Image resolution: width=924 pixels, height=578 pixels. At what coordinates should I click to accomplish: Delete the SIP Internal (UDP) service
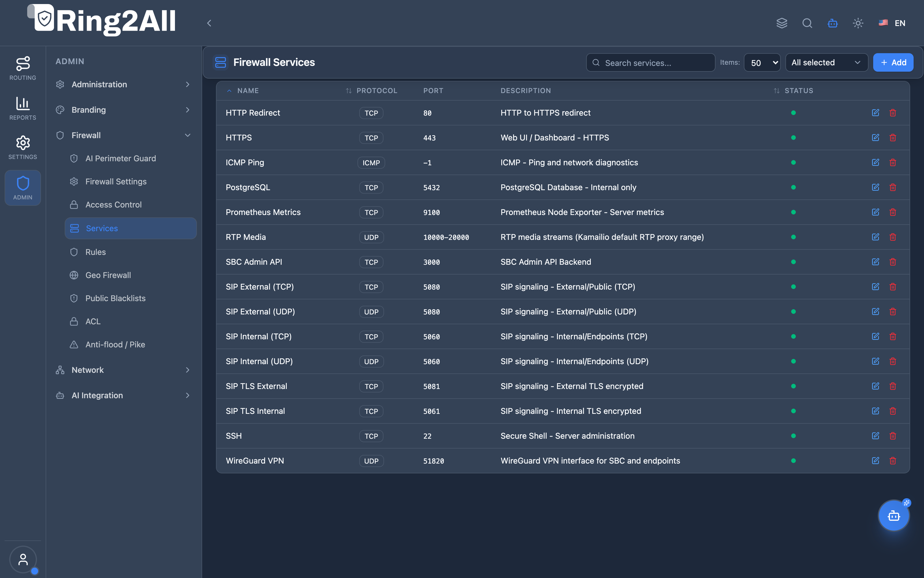coord(893,361)
